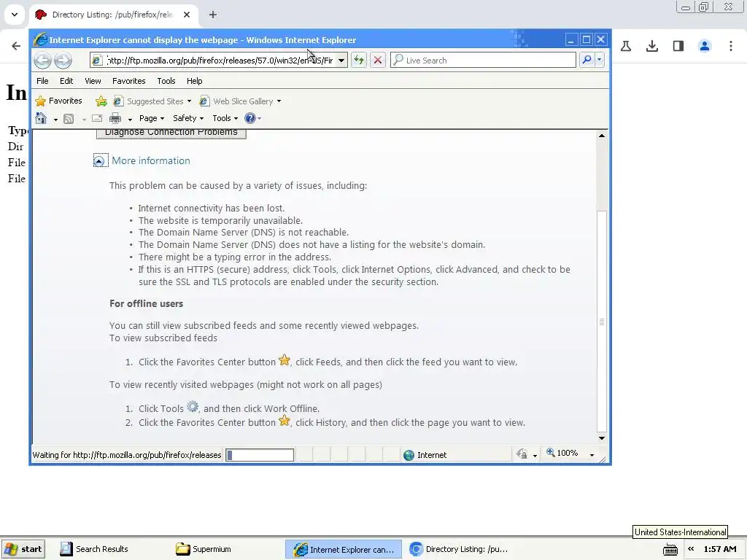This screenshot has height=560, width=747.
Task: Open the Chrome tab search dropdown
Action: pyautogui.click(x=15, y=15)
